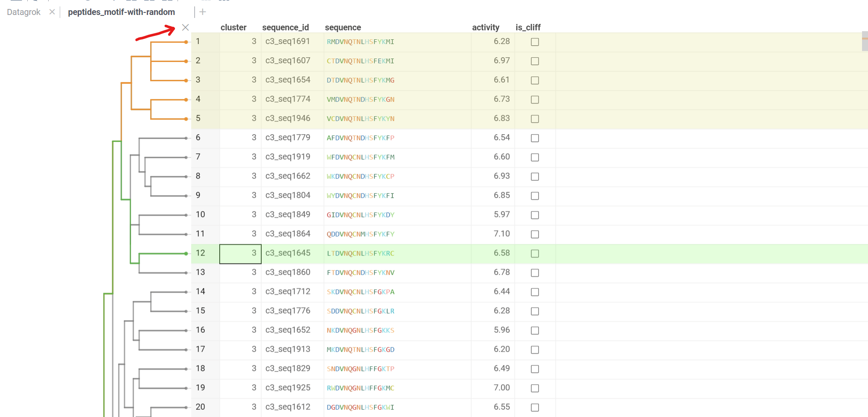Screen dimensions: 868x417
Task: Click sequence SNDVNQGNLHFFGKTP
Action: click(x=361, y=369)
